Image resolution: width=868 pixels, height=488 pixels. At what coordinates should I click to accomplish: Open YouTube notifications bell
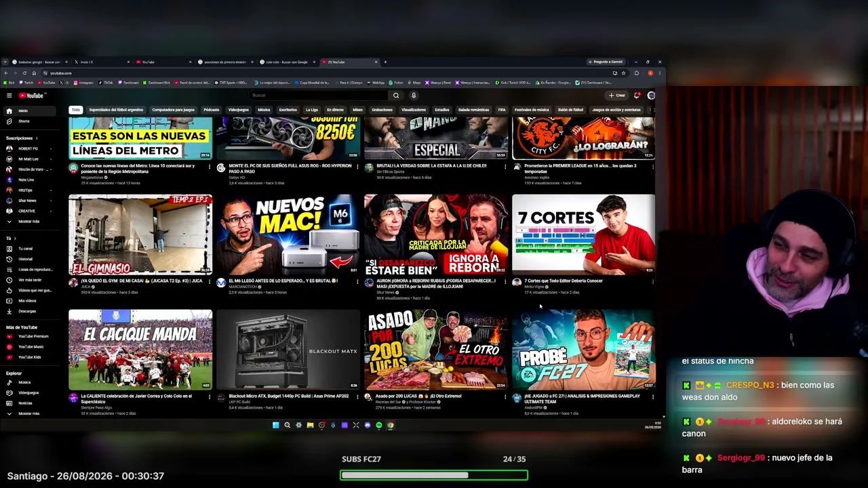[x=637, y=96]
